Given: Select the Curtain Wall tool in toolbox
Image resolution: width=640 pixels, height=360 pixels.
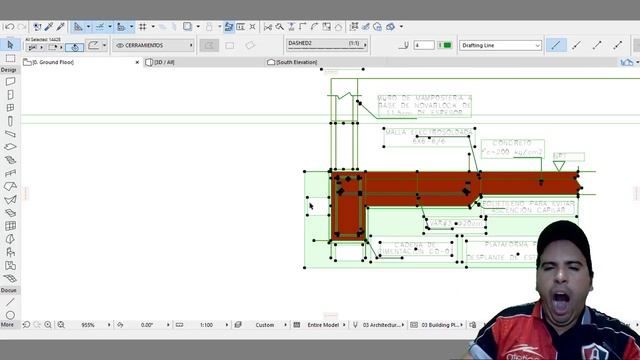Looking at the screenshot, I should pyautogui.click(x=10, y=226).
